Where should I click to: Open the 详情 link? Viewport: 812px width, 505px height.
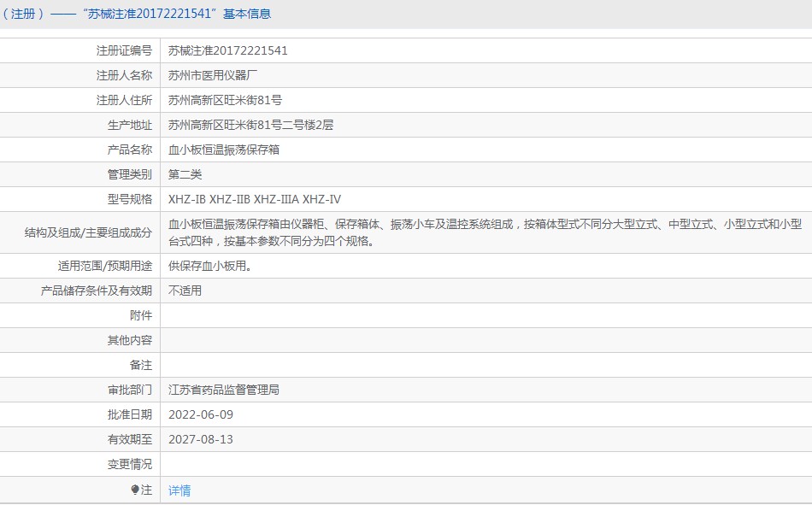click(179, 490)
